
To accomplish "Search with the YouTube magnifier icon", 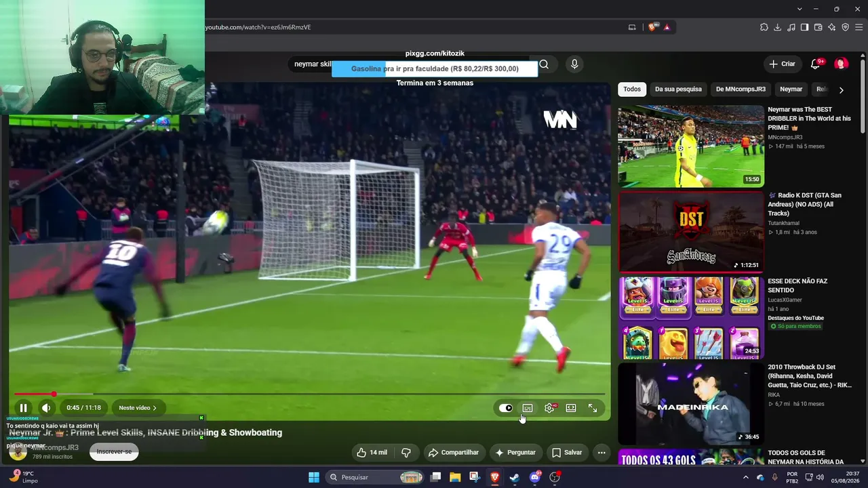I will click(x=544, y=64).
